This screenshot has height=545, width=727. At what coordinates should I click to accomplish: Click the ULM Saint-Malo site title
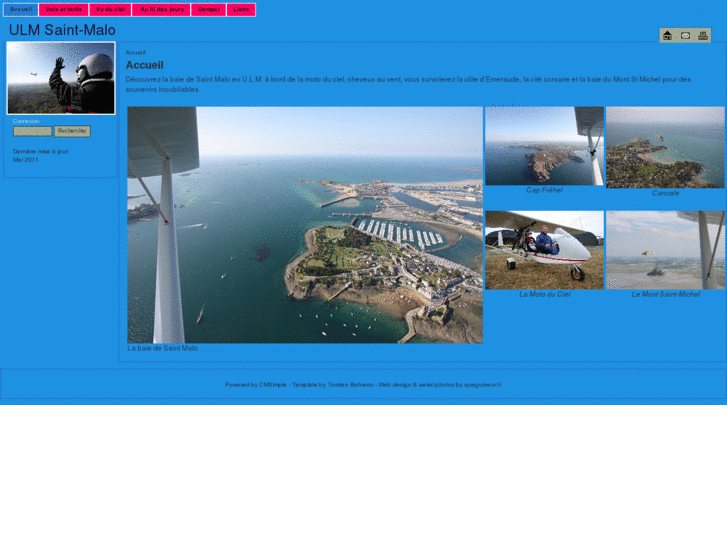[62, 30]
